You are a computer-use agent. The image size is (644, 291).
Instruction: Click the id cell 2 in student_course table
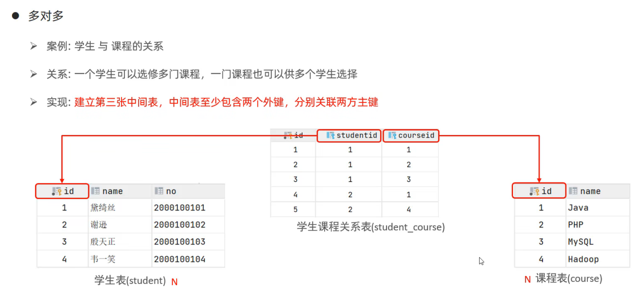[x=293, y=164]
